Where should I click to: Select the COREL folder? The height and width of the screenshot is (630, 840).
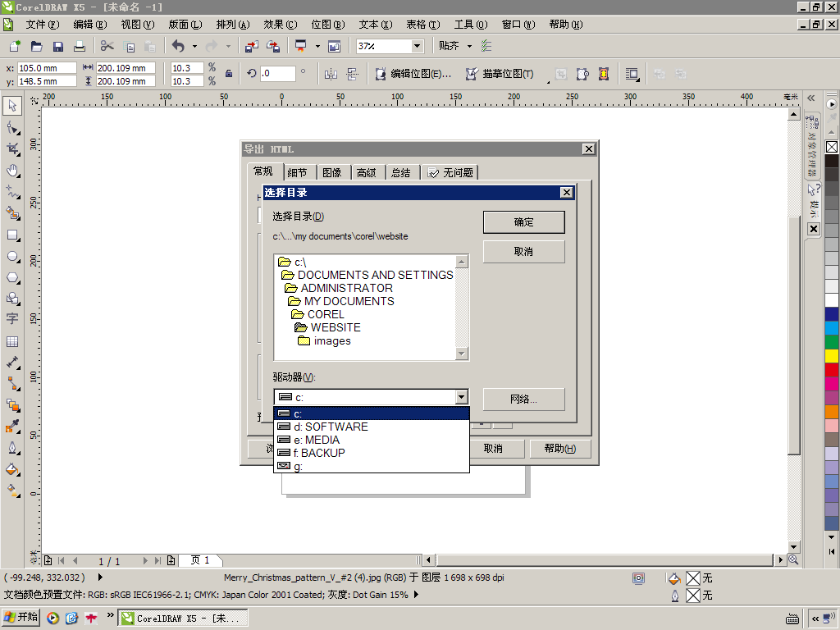click(x=318, y=314)
